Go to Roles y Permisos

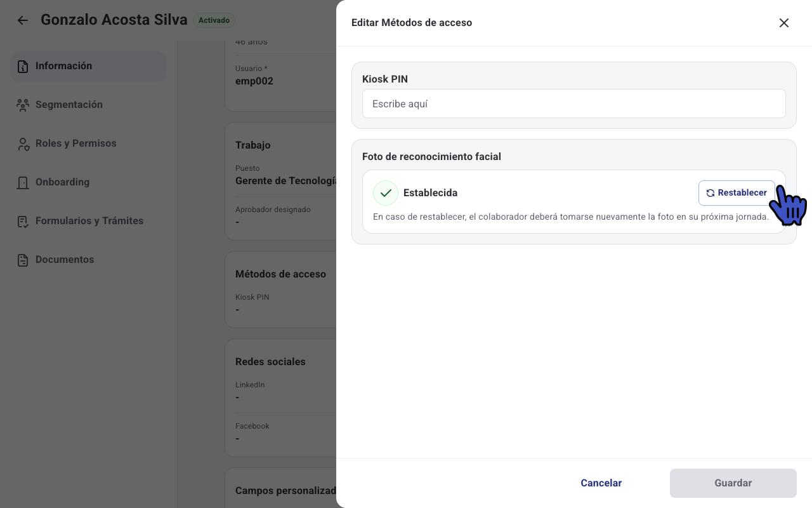point(88,144)
